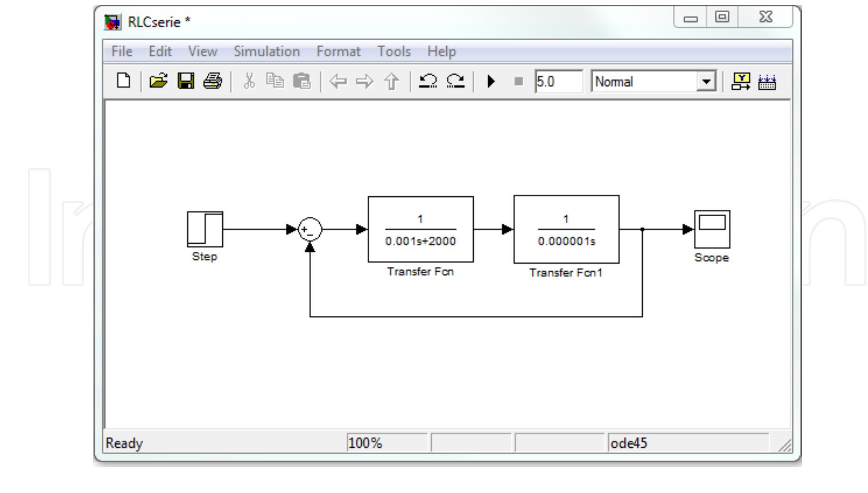868x493 pixels.
Task: Click the incremental build icon in the toolbar
Action: [x=740, y=82]
